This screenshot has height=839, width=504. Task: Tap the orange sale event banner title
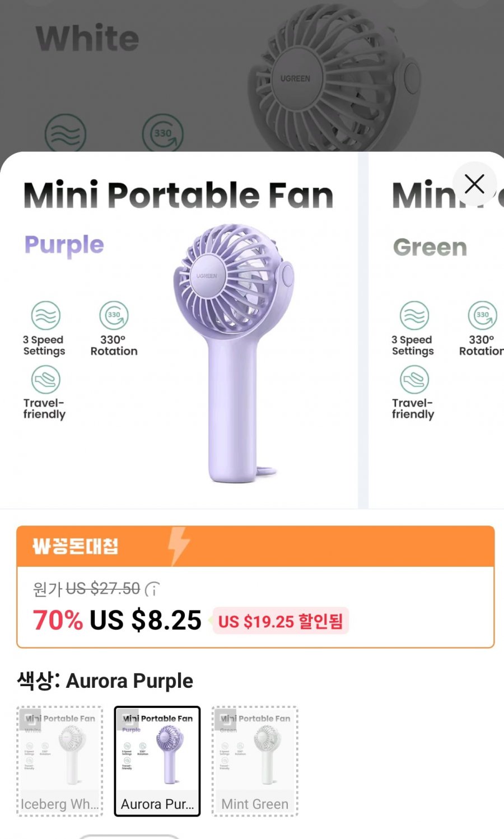coord(76,546)
